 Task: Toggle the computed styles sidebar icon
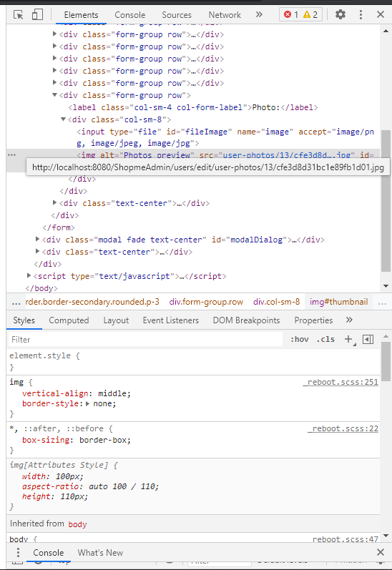click(x=368, y=339)
